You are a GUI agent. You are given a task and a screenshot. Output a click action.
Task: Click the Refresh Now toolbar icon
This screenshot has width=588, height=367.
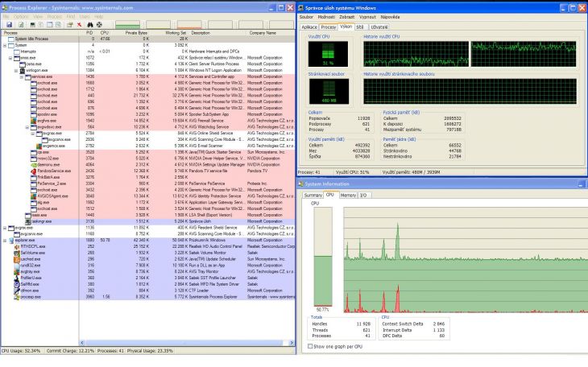pyautogui.click(x=22, y=25)
